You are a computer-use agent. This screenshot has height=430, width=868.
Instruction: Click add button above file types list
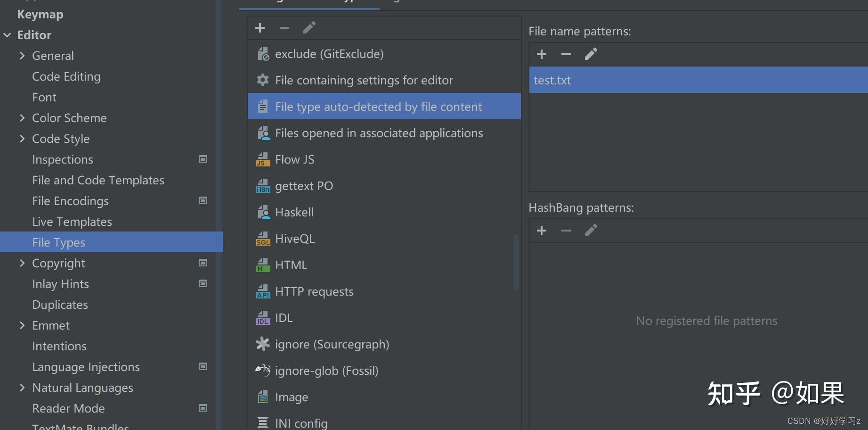(x=260, y=28)
